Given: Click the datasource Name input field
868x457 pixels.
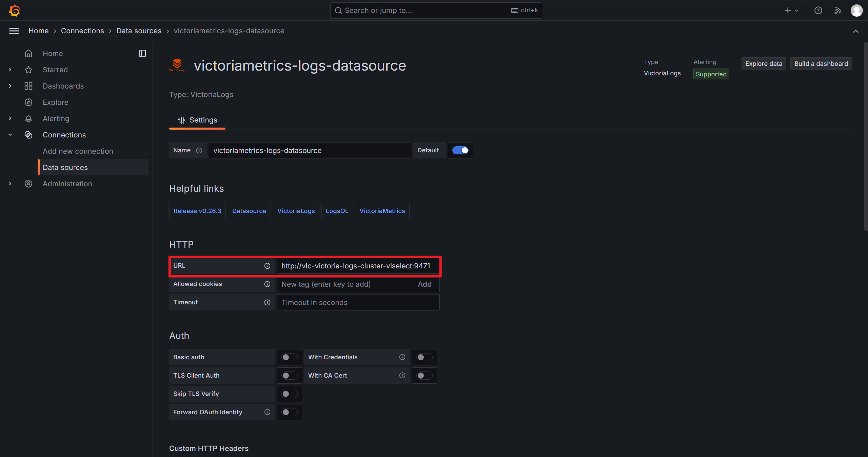Looking at the screenshot, I should (x=310, y=150).
